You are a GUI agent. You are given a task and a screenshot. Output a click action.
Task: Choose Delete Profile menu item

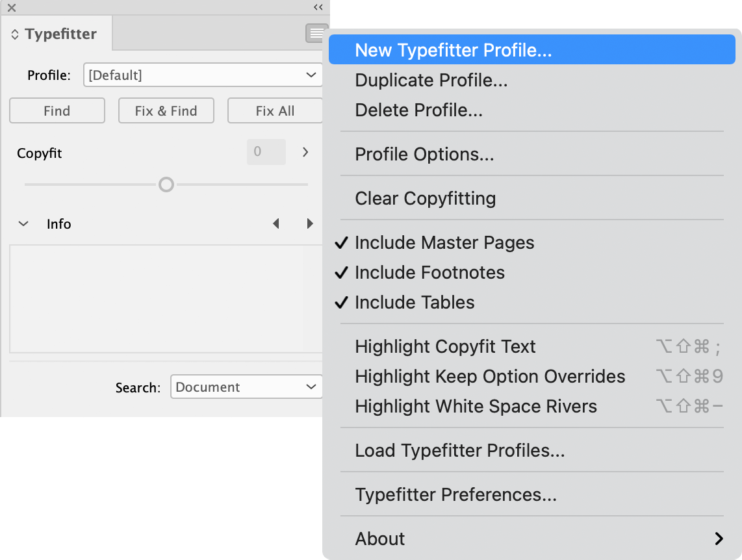[x=532, y=110]
